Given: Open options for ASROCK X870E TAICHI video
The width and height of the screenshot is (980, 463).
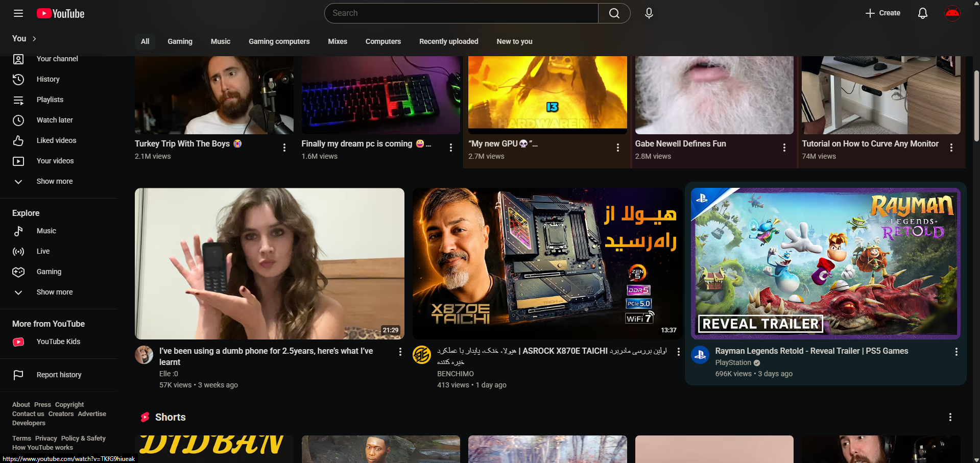Looking at the screenshot, I should pyautogui.click(x=679, y=352).
